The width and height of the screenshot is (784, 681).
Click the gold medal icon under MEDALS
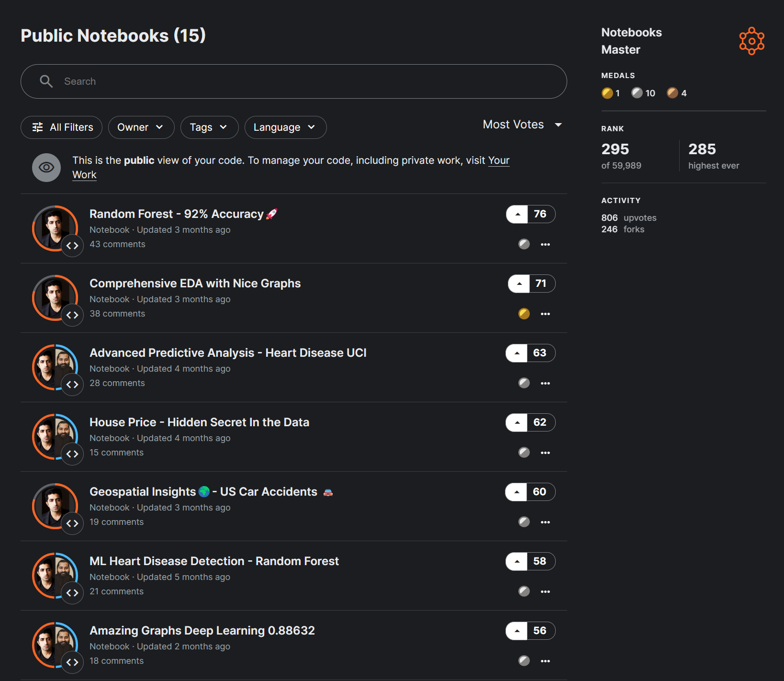[x=607, y=93]
